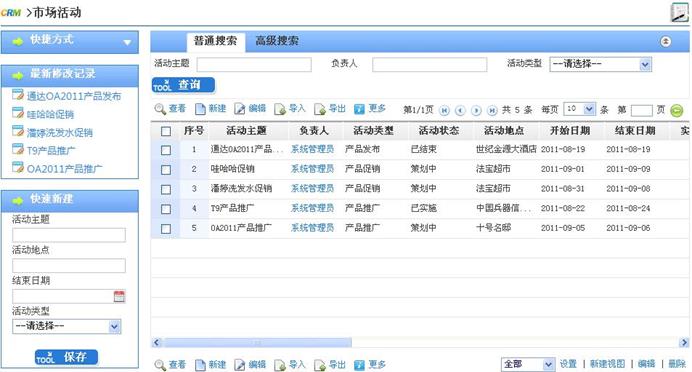Click 导出 in the top toolbar
Image resolution: width=692 pixels, height=372 pixels.
[x=330, y=109]
